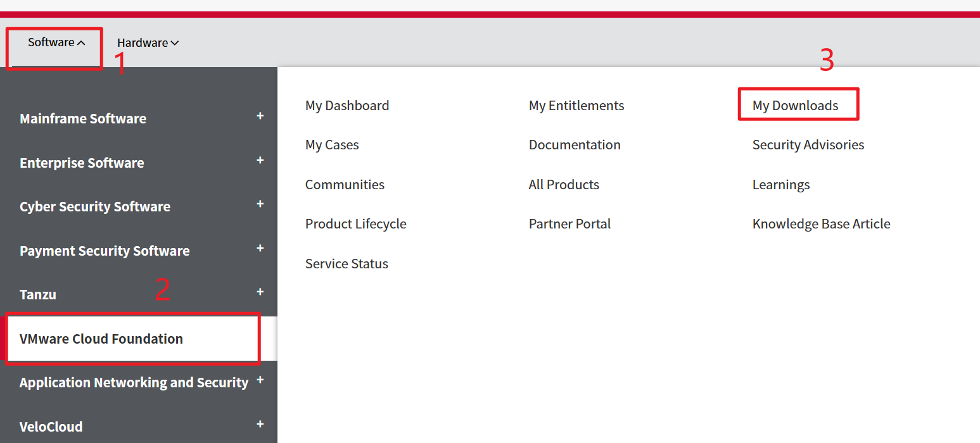Viewport: 980px width, 443px height.
Task: Expand Mainframe Software plus icon
Action: 260,116
